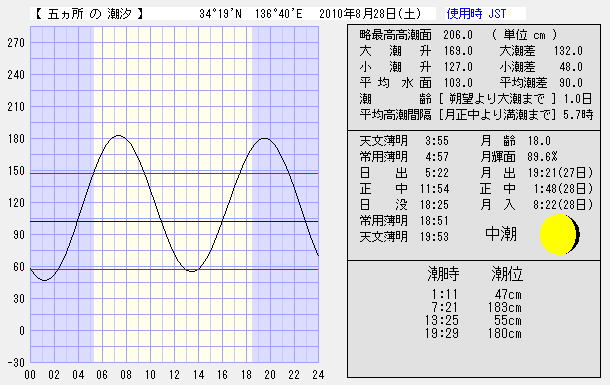The width and height of the screenshot is (610, 385).
Task: Click the morning 常用薄明 time 4:57
Action: 437,157
